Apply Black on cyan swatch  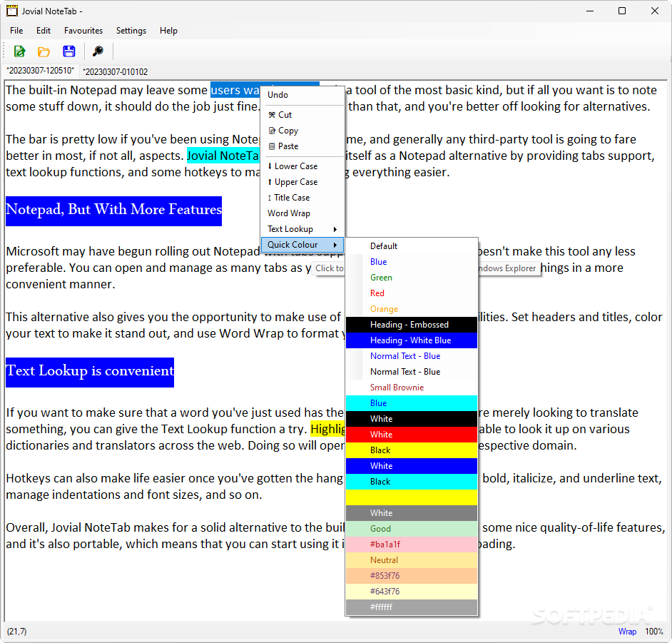coord(412,482)
